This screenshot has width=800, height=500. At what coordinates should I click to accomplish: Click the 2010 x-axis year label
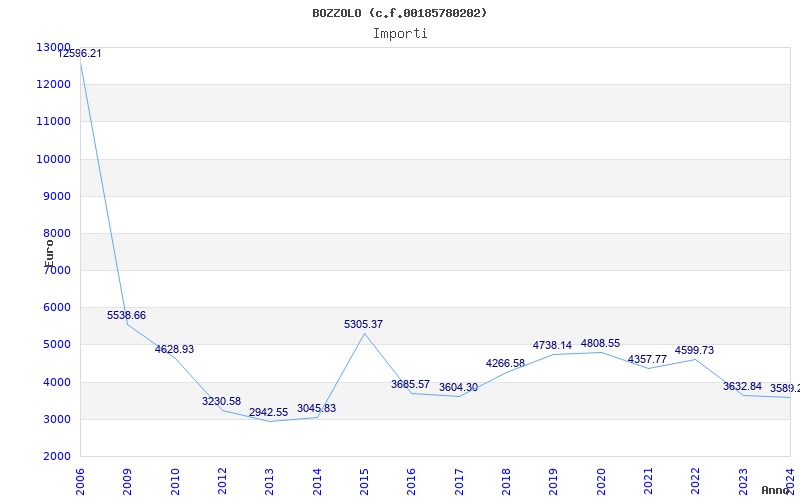click(x=175, y=482)
